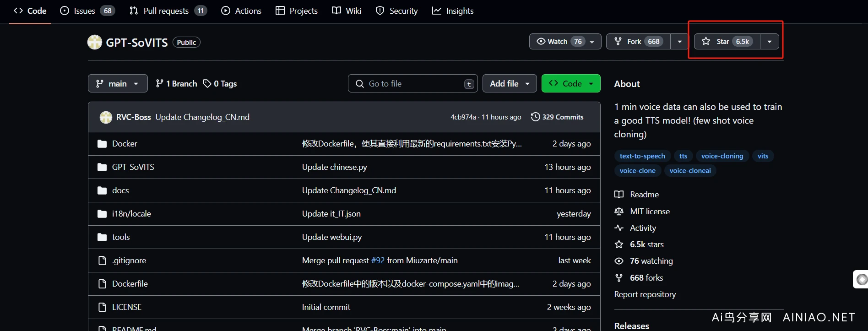Fork the repository

coord(638,41)
